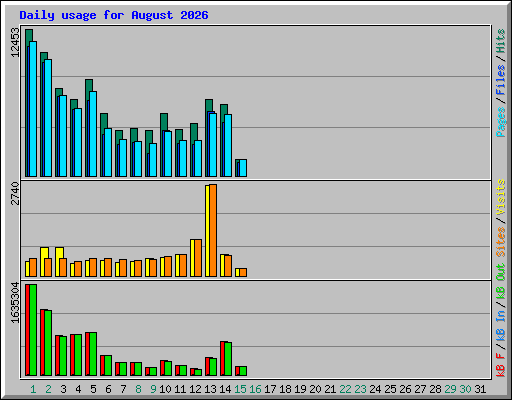512x400 pixels.
Task: Click day 10 on the x-axis
Action: point(165,389)
